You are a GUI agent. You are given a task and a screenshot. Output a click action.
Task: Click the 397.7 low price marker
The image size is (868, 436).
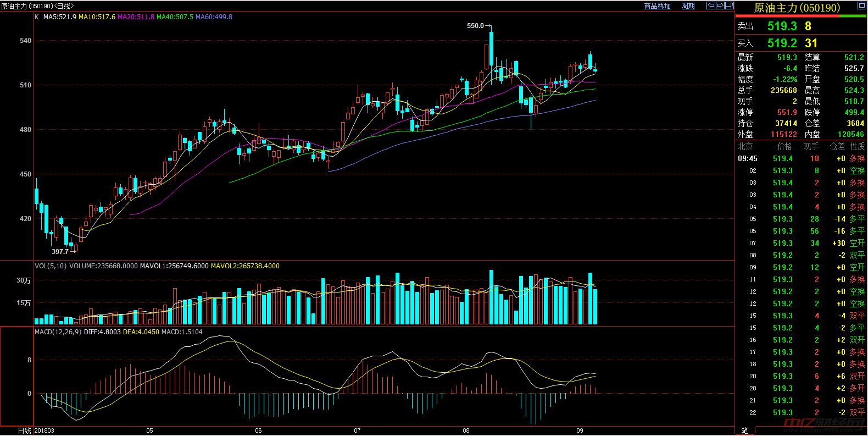click(60, 252)
